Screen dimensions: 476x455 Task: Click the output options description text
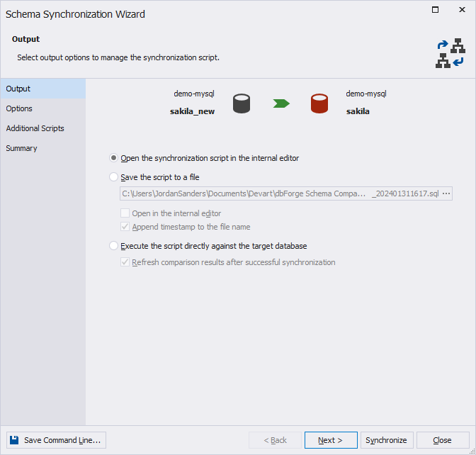coord(118,57)
